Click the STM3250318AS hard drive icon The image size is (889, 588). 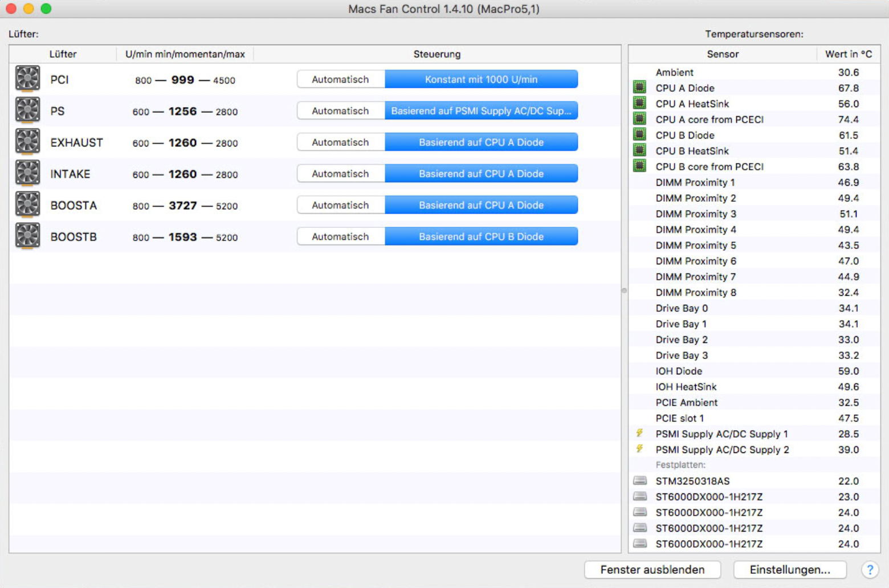(x=640, y=480)
